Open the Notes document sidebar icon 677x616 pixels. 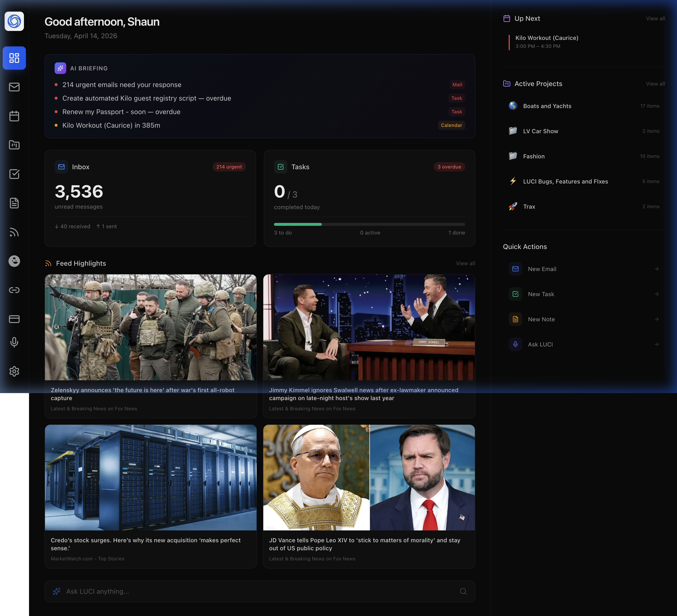[x=14, y=203]
